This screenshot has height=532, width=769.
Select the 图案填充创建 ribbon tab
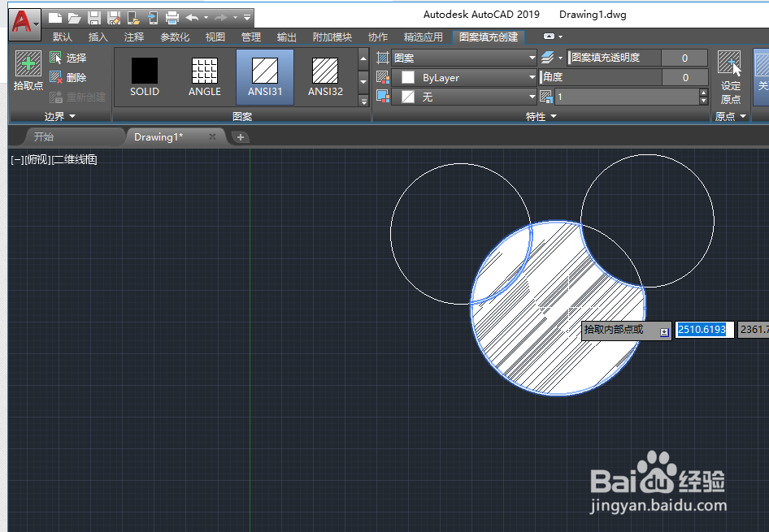489,37
